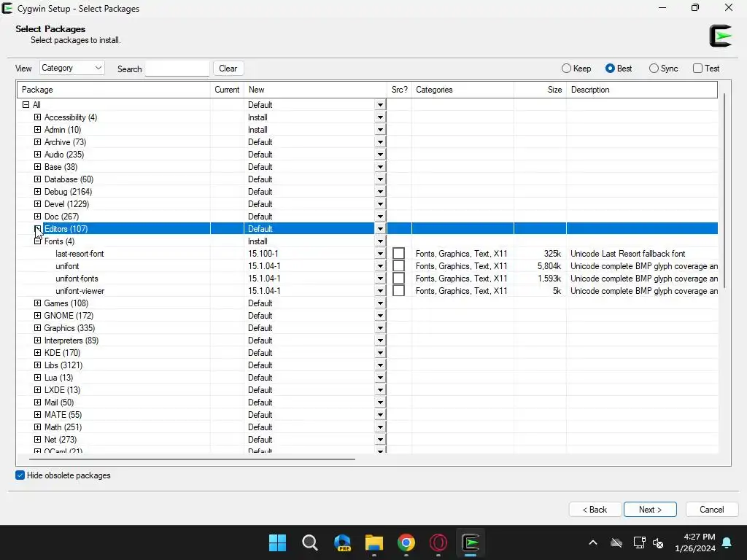Select the Sync radio button
The height and width of the screenshot is (560, 747).
(654, 68)
